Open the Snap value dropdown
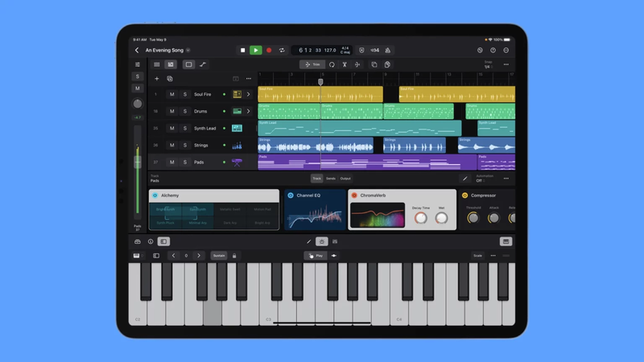Image resolution: width=644 pixels, height=362 pixels. click(487, 65)
